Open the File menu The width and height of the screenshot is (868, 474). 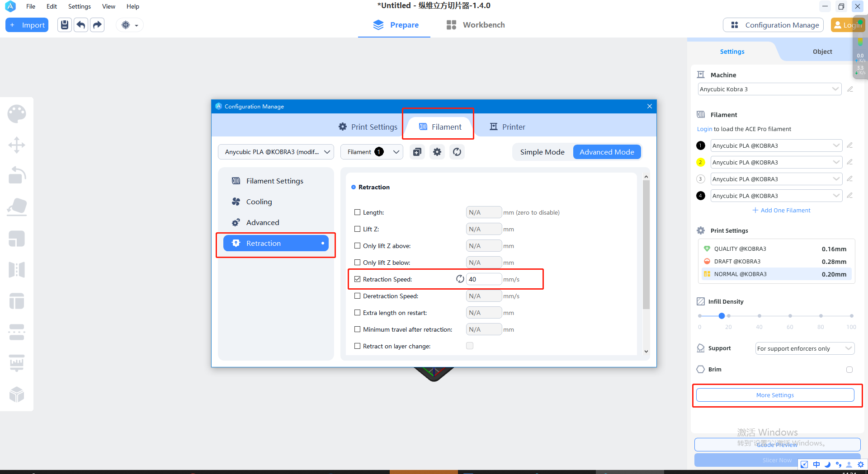pyautogui.click(x=31, y=6)
